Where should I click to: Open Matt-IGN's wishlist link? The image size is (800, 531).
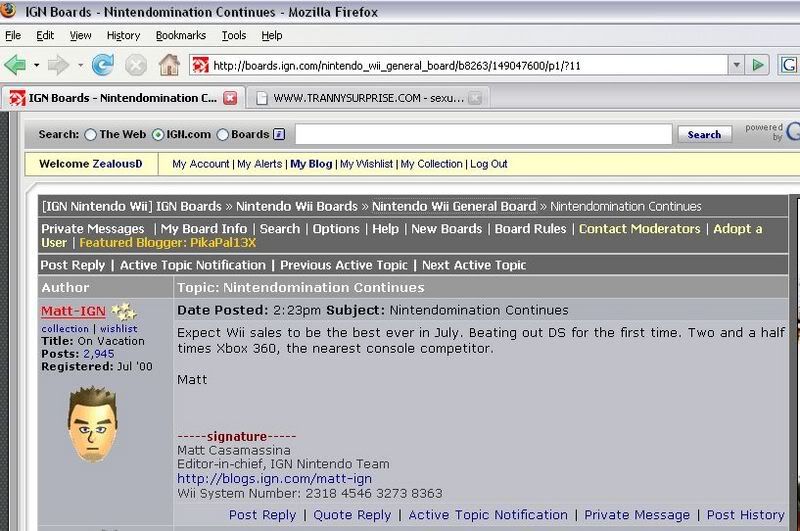[118, 329]
